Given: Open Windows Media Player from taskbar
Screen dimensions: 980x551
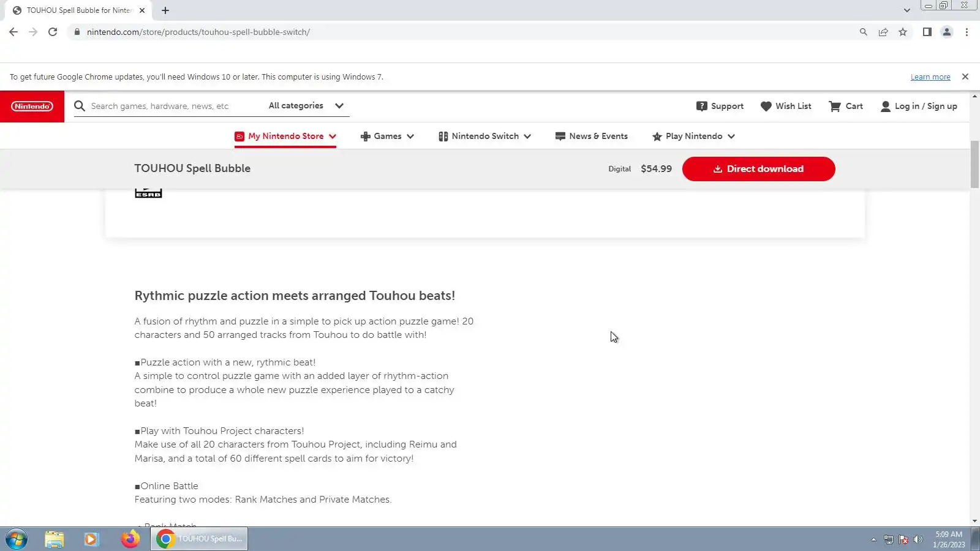Looking at the screenshot, I should [x=91, y=539].
